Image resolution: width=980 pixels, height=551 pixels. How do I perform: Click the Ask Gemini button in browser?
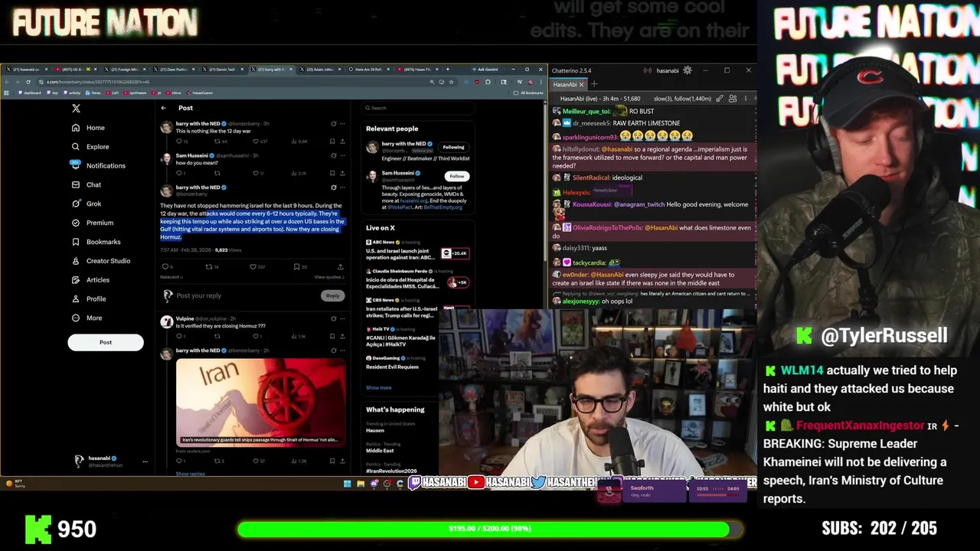(x=487, y=70)
